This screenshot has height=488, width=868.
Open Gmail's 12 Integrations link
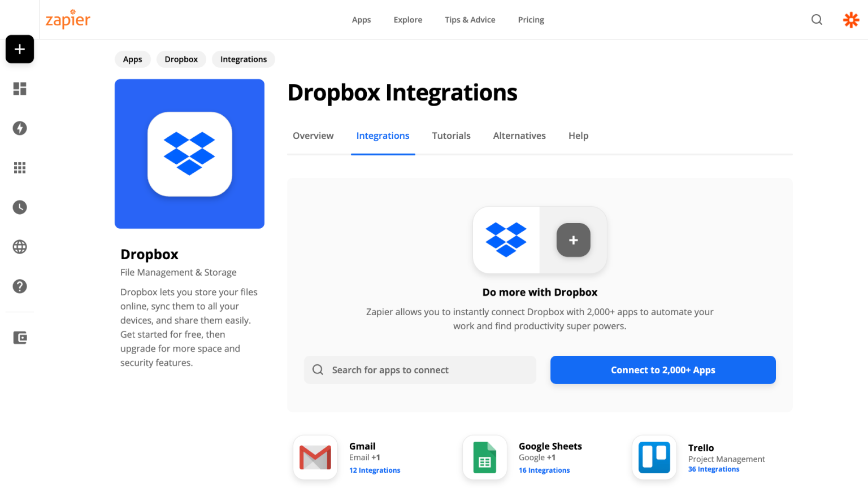(375, 470)
